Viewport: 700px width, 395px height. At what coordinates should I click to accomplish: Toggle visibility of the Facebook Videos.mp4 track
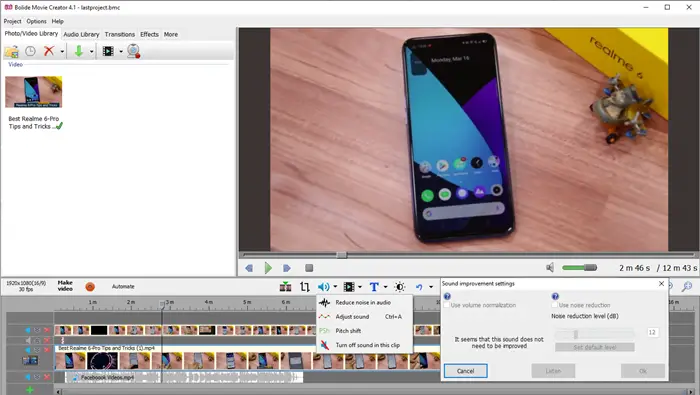(37, 377)
